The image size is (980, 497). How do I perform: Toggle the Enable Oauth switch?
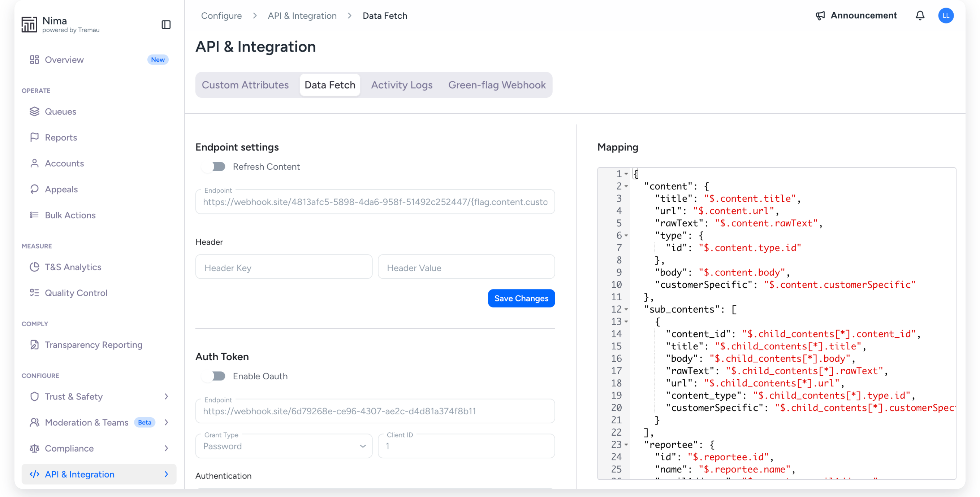pos(214,376)
